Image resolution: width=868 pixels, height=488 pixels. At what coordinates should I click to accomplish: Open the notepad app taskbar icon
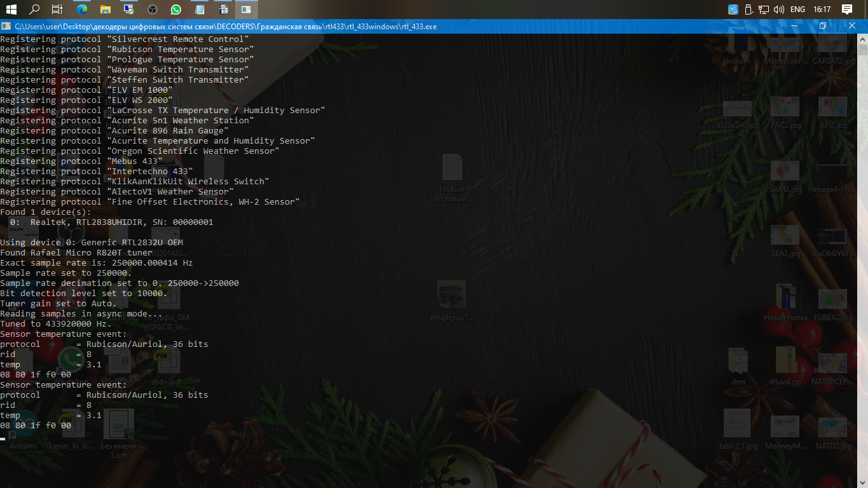(200, 10)
